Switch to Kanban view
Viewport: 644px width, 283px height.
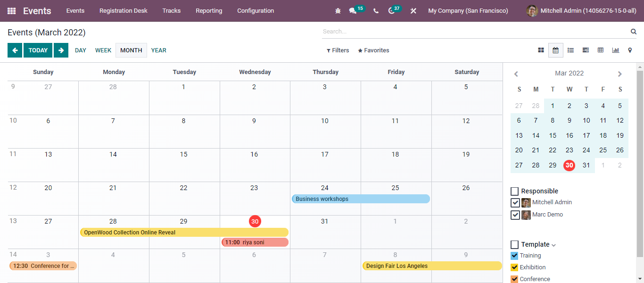point(541,50)
